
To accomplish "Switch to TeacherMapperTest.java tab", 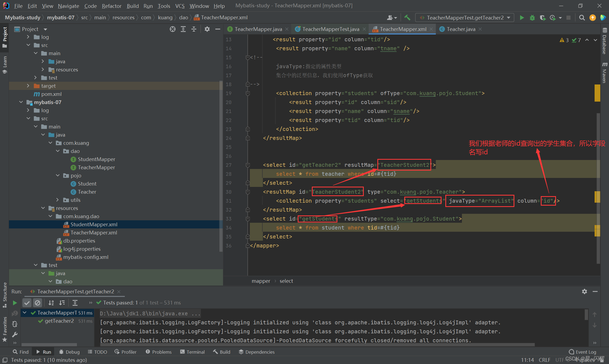I will 330,29.
